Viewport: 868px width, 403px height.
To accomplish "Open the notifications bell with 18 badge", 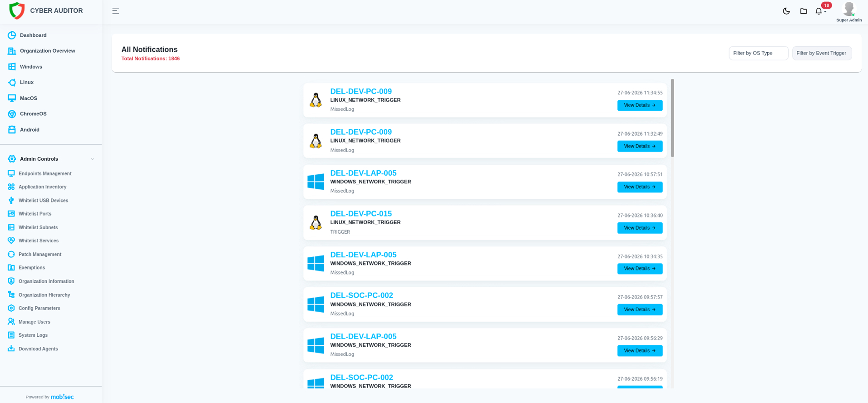I will pyautogui.click(x=819, y=11).
